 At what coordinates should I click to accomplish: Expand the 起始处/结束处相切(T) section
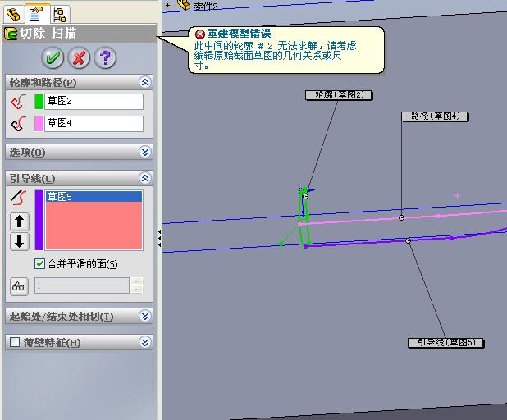click(x=145, y=316)
